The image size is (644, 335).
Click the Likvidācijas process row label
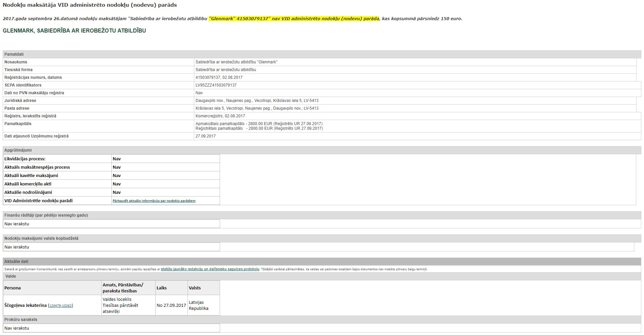pyautogui.click(x=25, y=159)
